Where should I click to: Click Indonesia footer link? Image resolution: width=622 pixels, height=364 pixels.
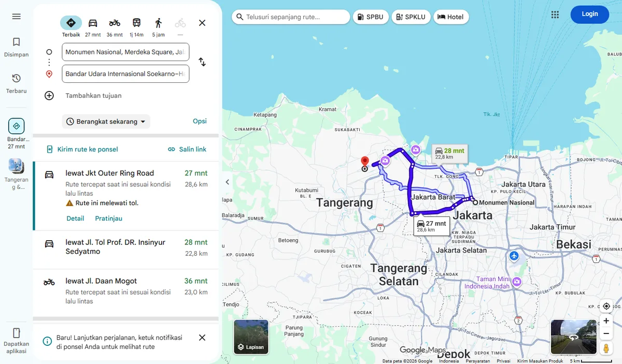click(449, 361)
